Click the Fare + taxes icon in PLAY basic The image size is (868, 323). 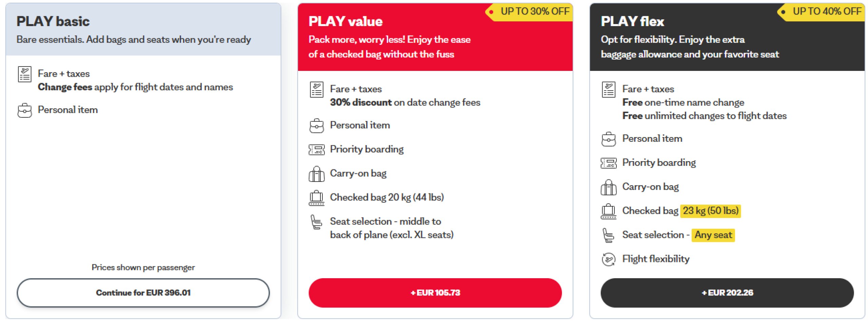24,74
